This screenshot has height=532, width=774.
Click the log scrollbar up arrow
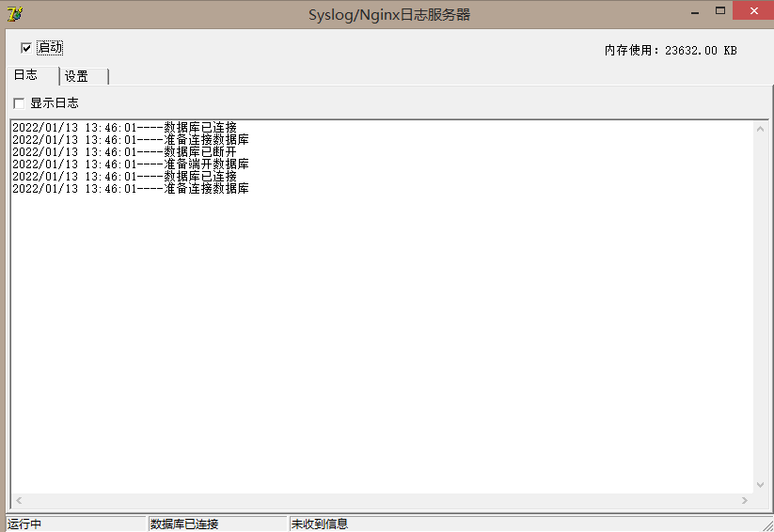[760, 130]
